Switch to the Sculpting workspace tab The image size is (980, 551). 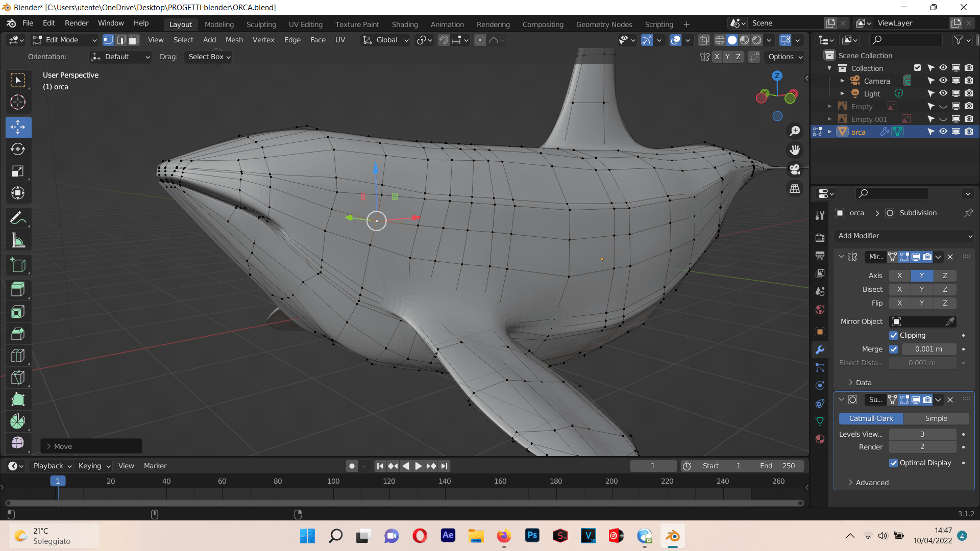coord(261,24)
